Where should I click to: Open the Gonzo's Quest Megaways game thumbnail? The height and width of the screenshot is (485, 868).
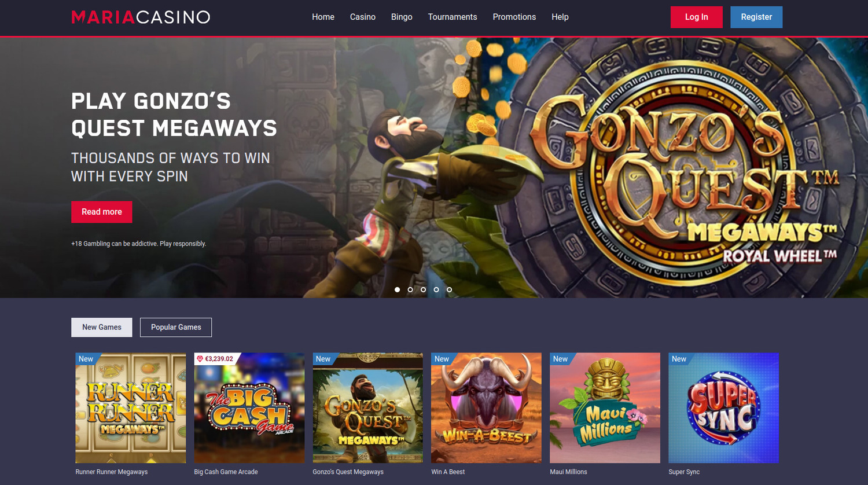[368, 408]
